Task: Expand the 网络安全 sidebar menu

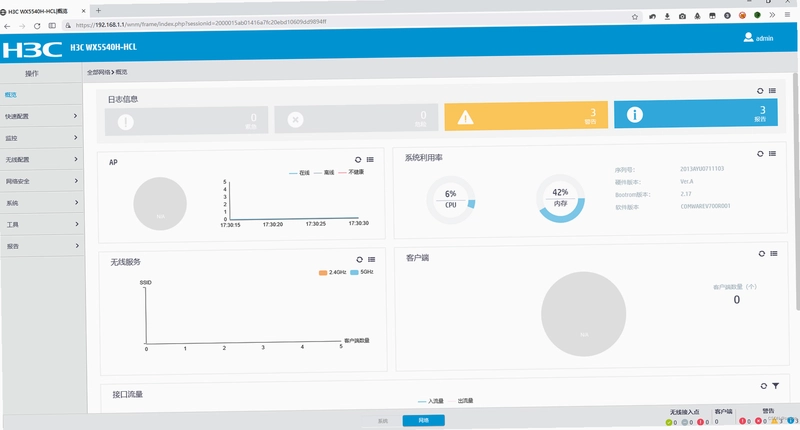Action: coord(41,181)
